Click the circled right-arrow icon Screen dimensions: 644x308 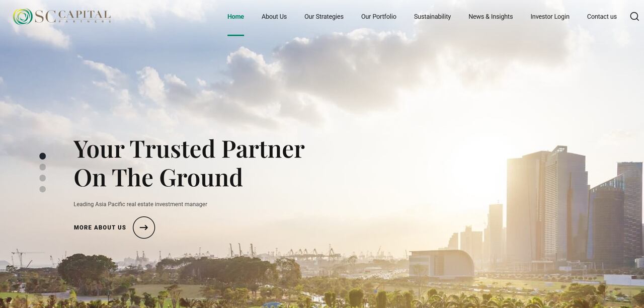point(144,227)
